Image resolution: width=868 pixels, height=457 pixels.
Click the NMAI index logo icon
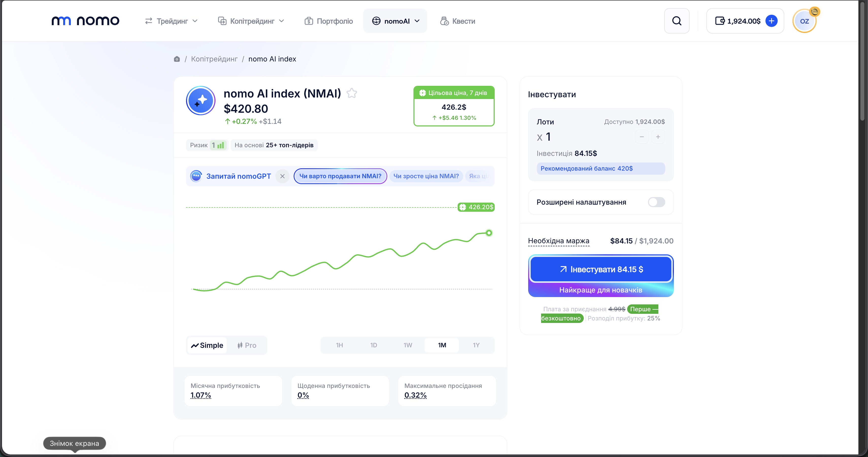[x=201, y=101]
